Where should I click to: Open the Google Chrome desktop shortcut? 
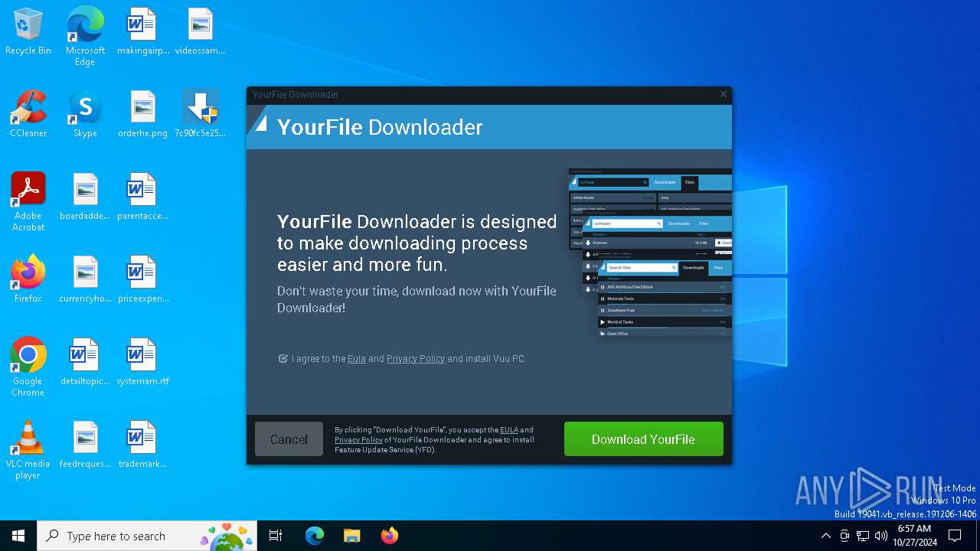(28, 367)
